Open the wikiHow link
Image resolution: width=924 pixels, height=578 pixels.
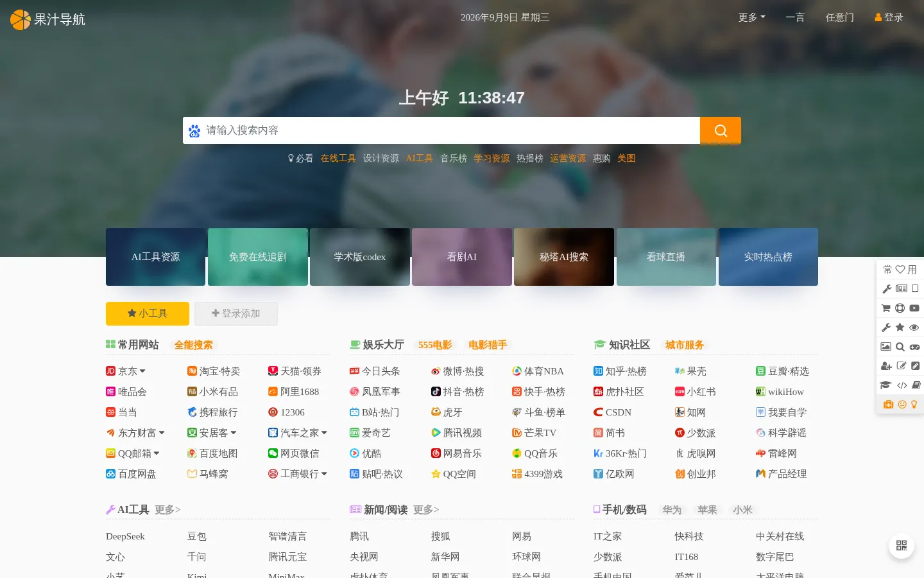tap(785, 392)
